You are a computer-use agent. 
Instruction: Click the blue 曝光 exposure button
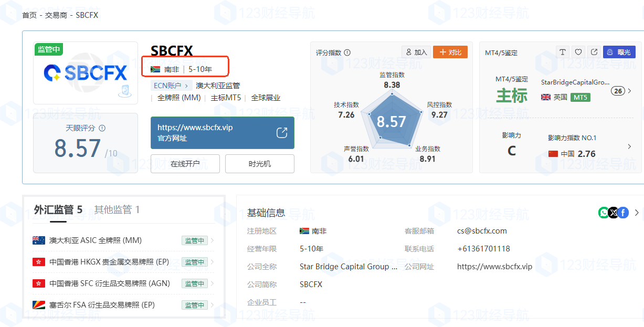(619, 52)
